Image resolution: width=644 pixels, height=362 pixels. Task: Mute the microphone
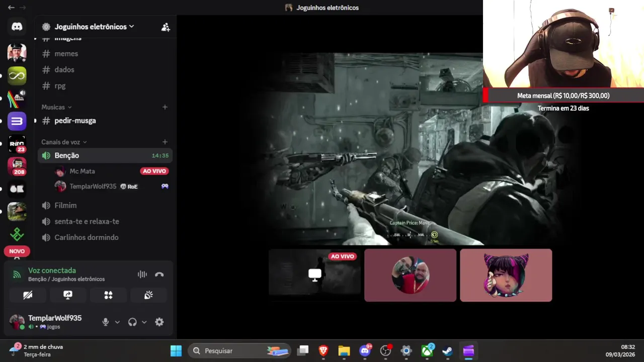106,322
